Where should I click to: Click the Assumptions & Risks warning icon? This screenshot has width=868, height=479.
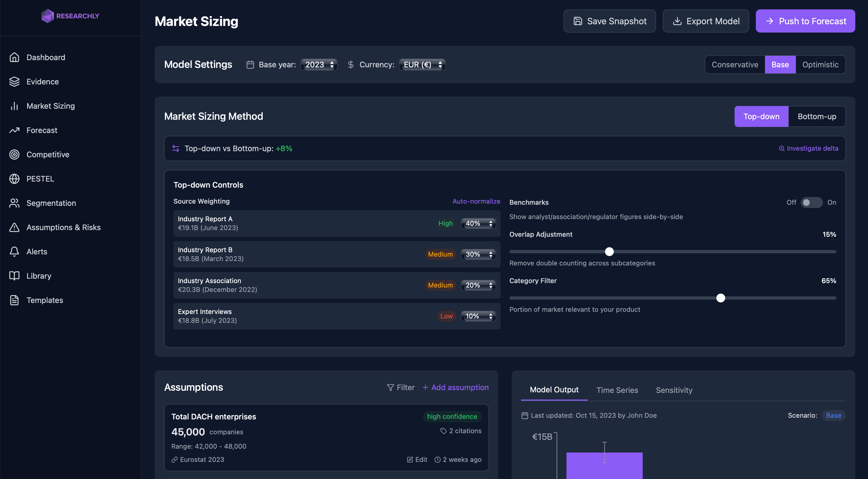point(14,227)
